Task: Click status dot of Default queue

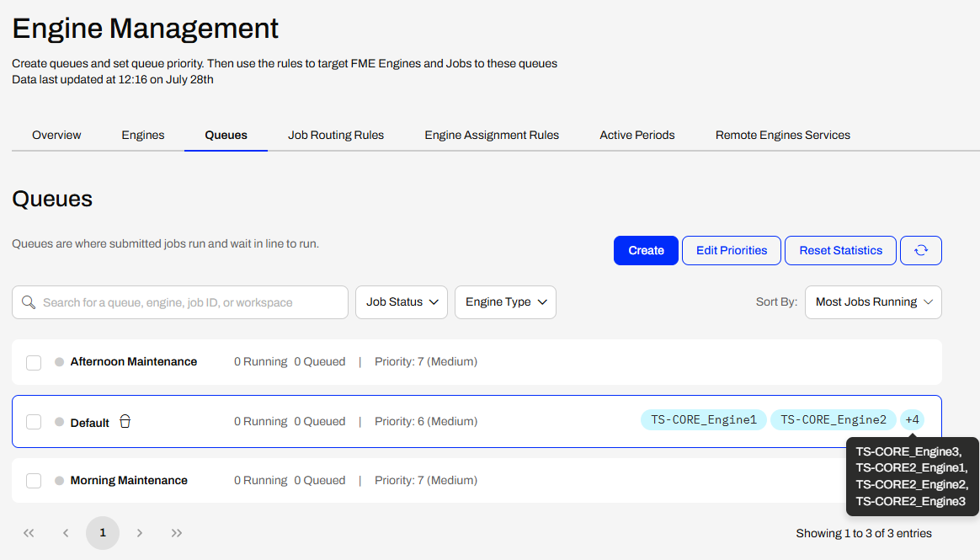Action: [60, 422]
